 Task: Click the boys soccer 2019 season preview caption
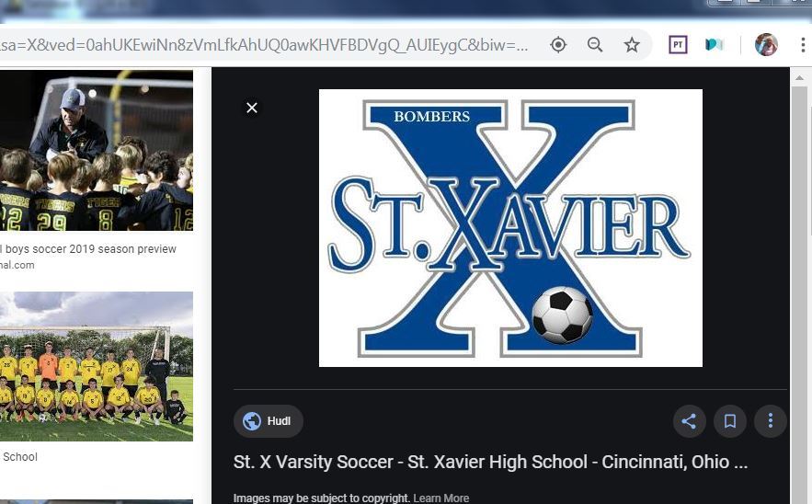tap(89, 249)
